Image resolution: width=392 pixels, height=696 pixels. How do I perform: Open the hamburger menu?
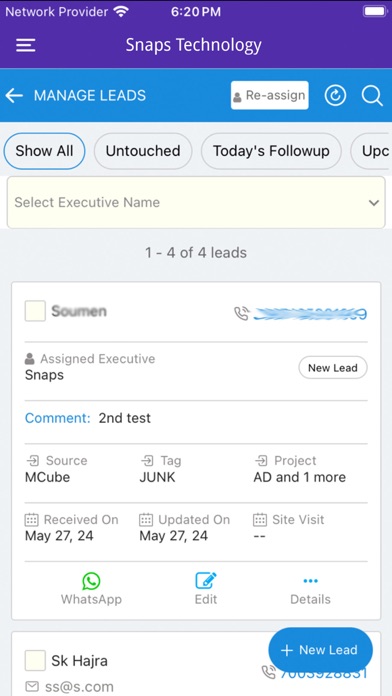[26, 45]
